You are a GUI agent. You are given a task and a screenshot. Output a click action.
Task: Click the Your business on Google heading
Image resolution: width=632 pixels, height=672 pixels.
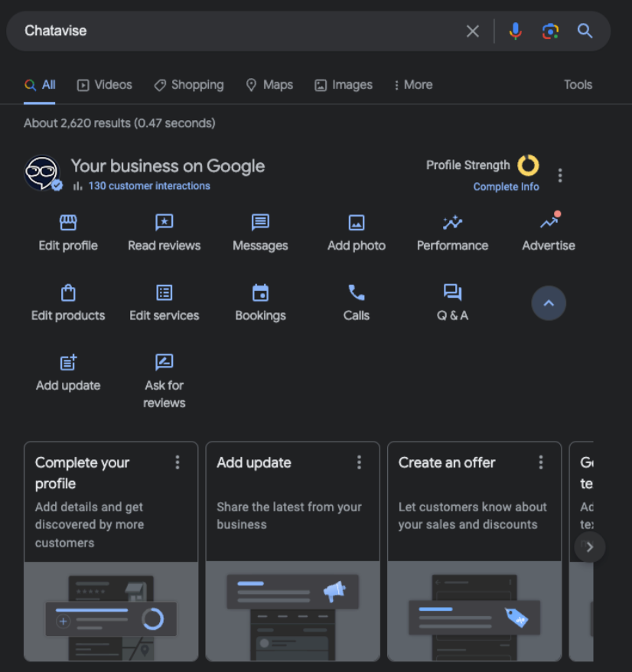(168, 166)
